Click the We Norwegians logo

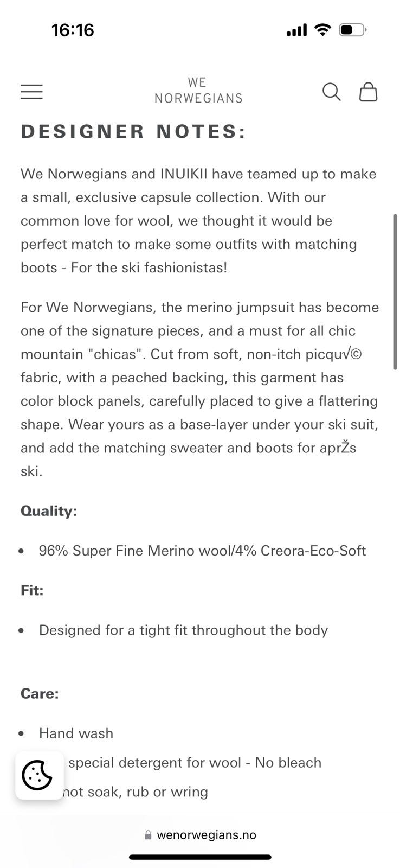click(x=198, y=90)
